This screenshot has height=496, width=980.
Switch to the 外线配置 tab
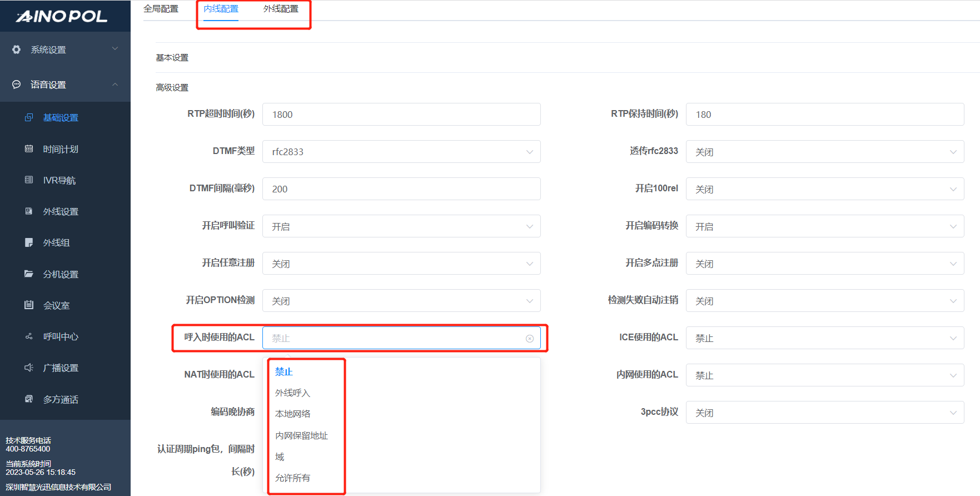point(281,9)
